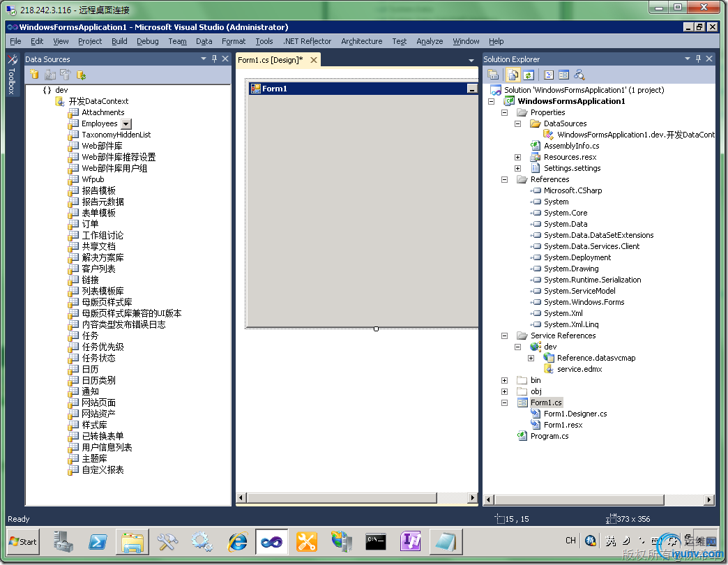
Task: Toggle Show All Files in Solution Explorer
Action: point(513,75)
